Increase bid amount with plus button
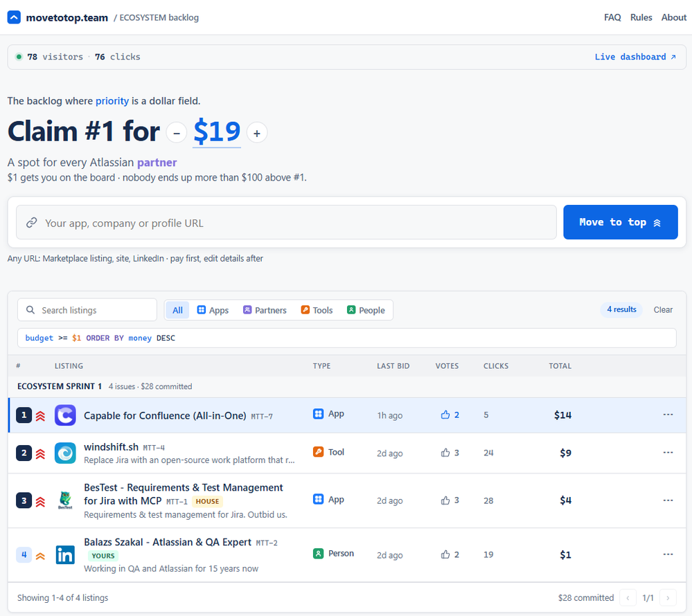Viewport: 692px width, 616px height. pyautogui.click(x=257, y=133)
